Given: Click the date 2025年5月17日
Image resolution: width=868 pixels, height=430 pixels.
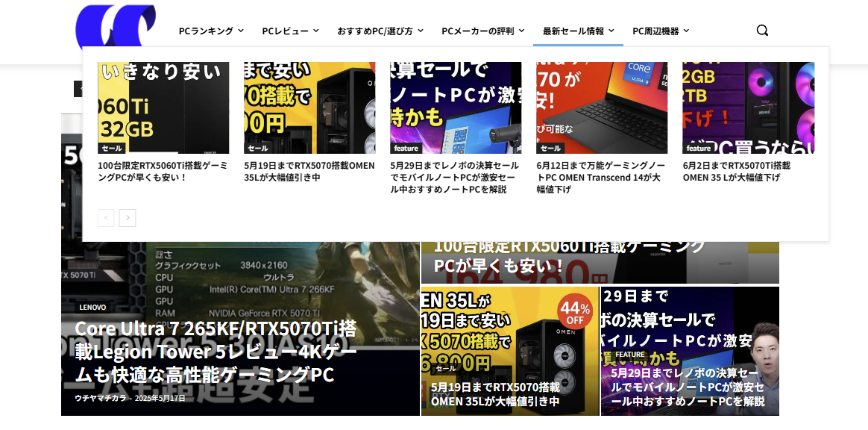Looking at the screenshot, I should tap(160, 398).
